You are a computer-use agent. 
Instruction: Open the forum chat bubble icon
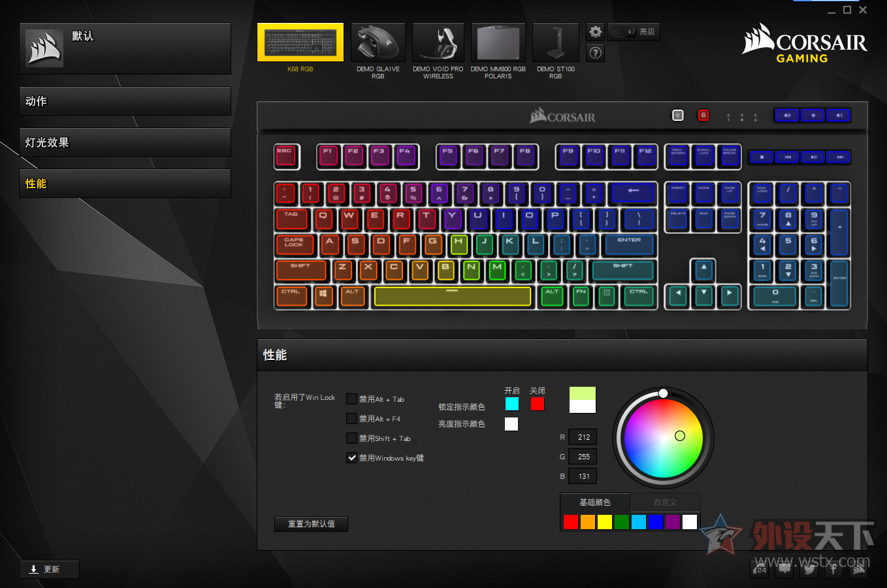tap(784, 569)
